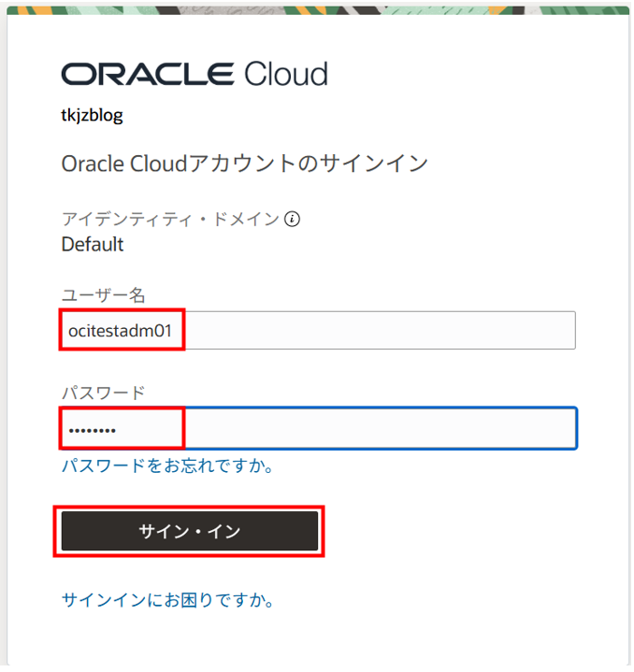Click the ユーザー名 field label
This screenshot has width=634, height=672.
pos(103,295)
